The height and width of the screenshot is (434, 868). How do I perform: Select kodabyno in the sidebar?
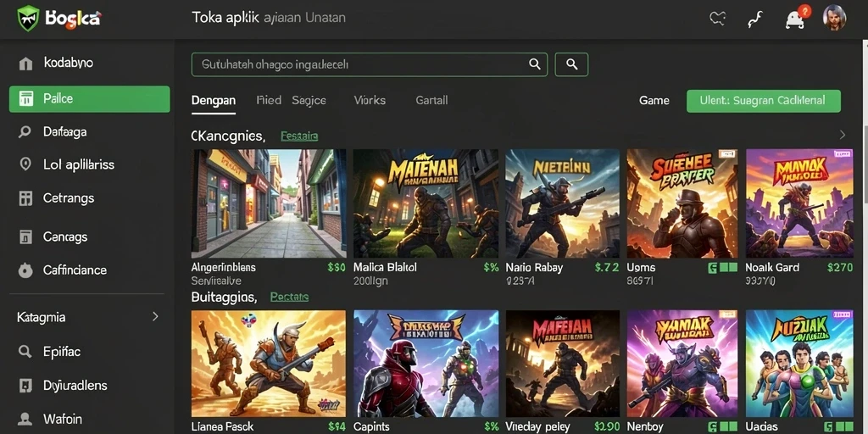pyautogui.click(x=68, y=63)
